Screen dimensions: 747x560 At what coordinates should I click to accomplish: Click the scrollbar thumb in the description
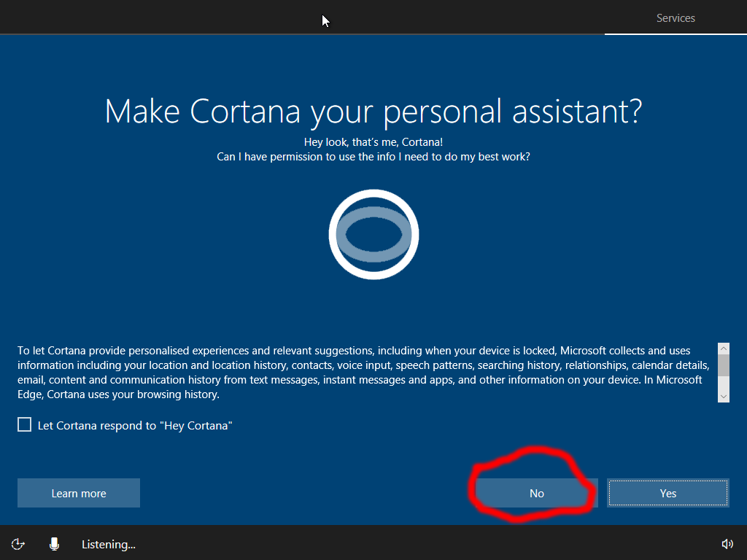tap(723, 365)
